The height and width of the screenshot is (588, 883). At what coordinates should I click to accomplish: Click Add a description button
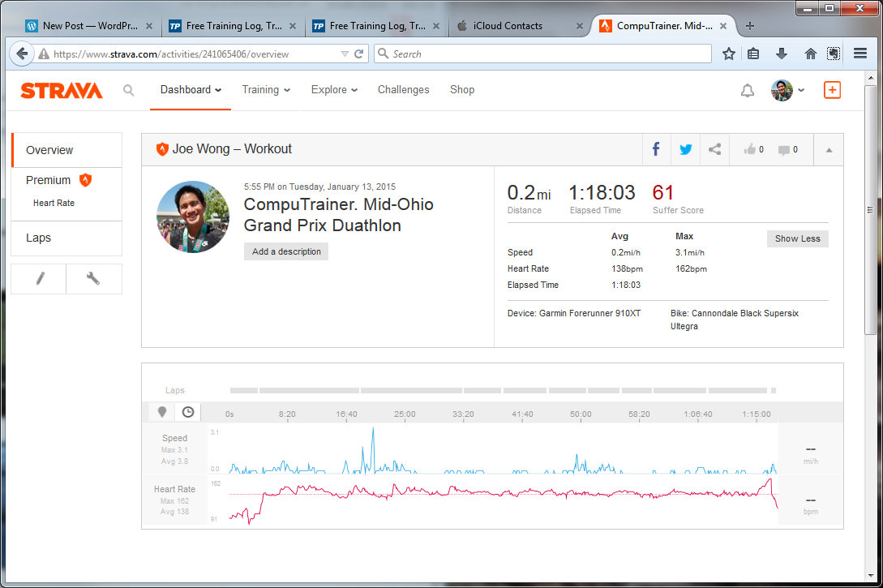(286, 251)
